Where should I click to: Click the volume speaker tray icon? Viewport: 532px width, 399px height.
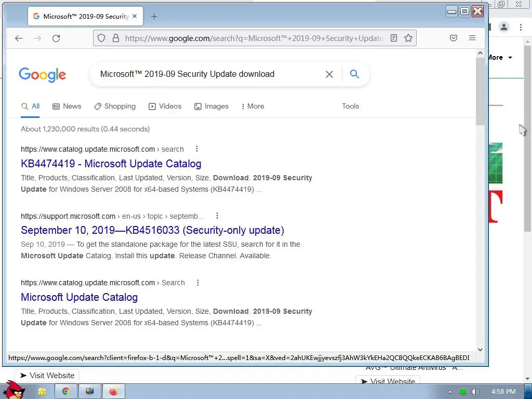point(475,392)
